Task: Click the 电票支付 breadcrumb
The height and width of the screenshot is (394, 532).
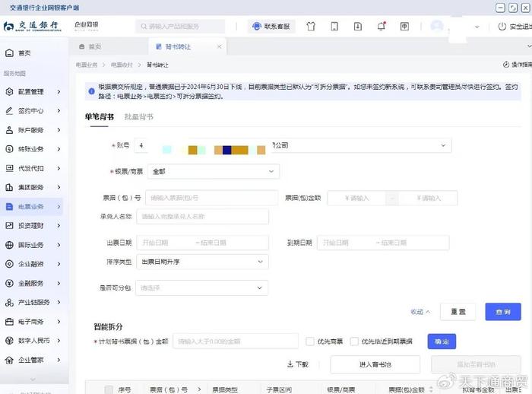Action: (x=122, y=65)
